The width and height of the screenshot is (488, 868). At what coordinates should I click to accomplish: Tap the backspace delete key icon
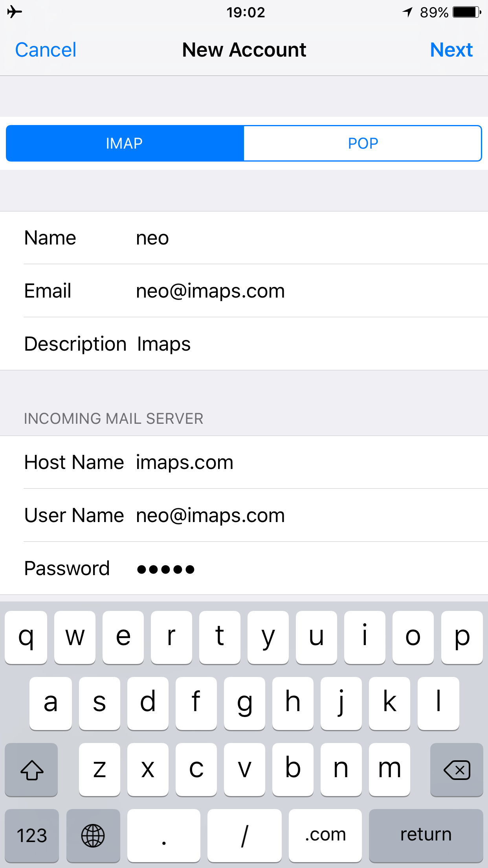457,770
